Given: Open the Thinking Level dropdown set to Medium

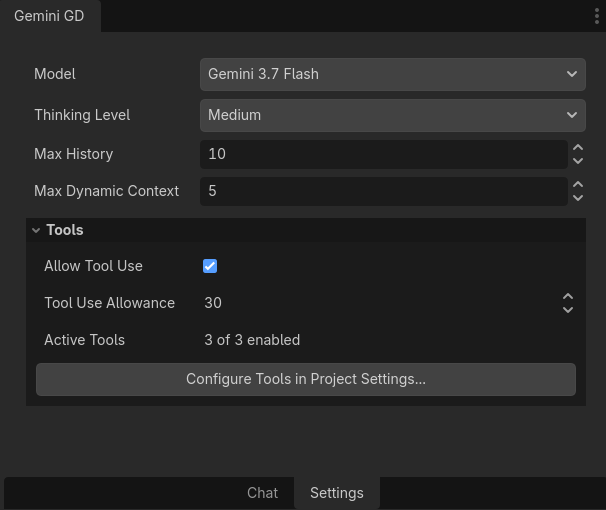Looking at the screenshot, I should click(393, 115).
